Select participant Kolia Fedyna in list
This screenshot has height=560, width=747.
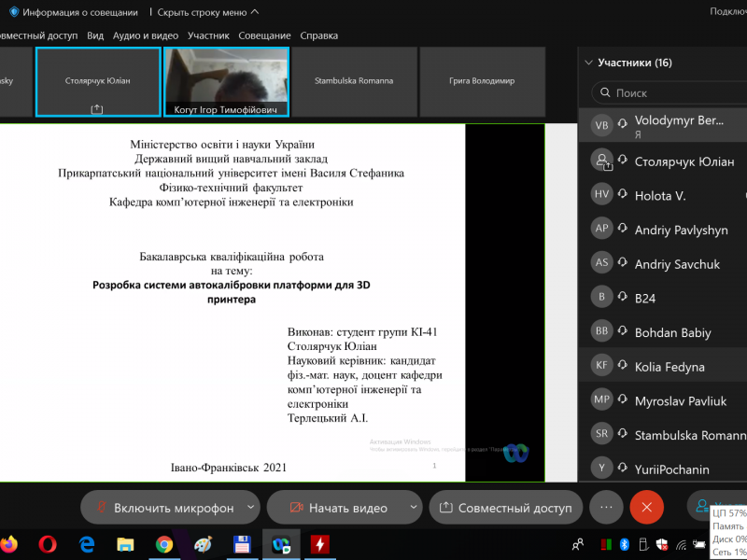(x=669, y=367)
